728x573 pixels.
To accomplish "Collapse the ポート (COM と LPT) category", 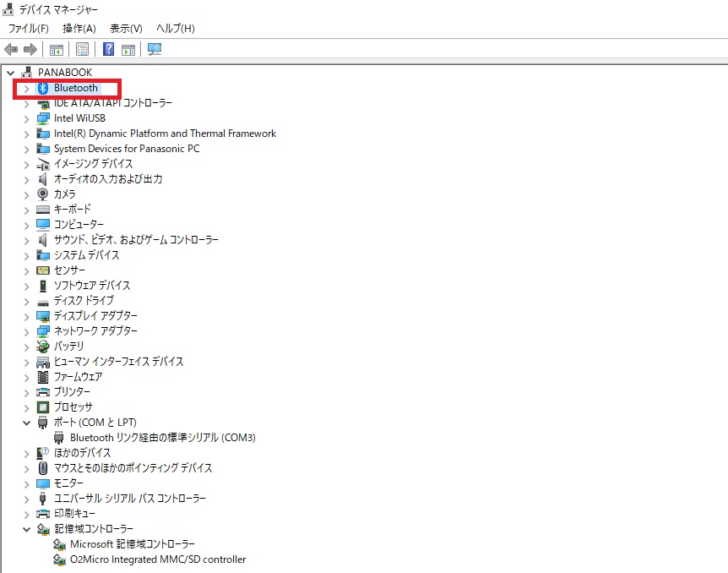I will pyautogui.click(x=26, y=423).
